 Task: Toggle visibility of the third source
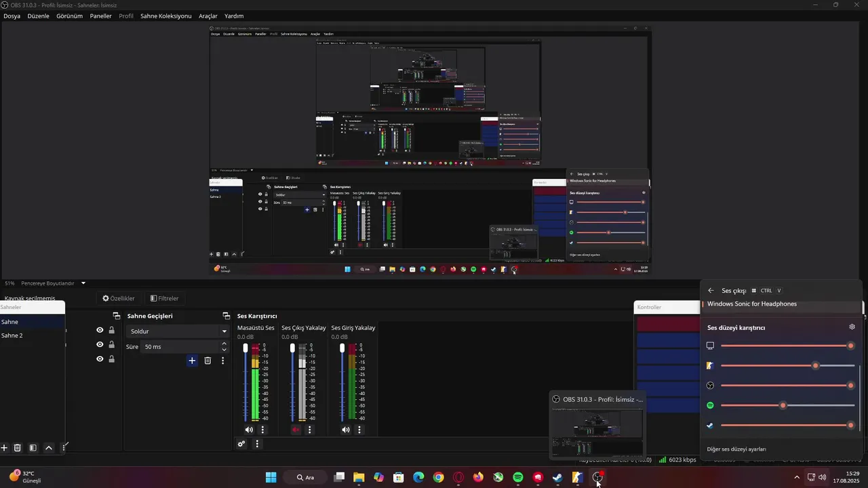click(100, 359)
